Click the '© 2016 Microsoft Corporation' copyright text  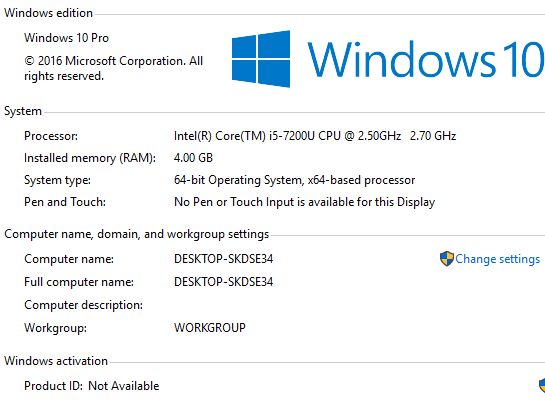(113, 68)
